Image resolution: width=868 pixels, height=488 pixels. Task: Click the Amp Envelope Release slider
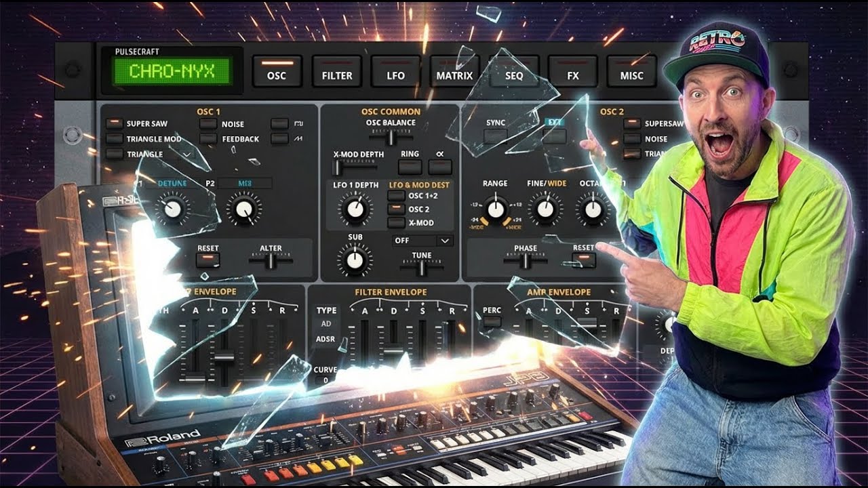[x=616, y=332]
